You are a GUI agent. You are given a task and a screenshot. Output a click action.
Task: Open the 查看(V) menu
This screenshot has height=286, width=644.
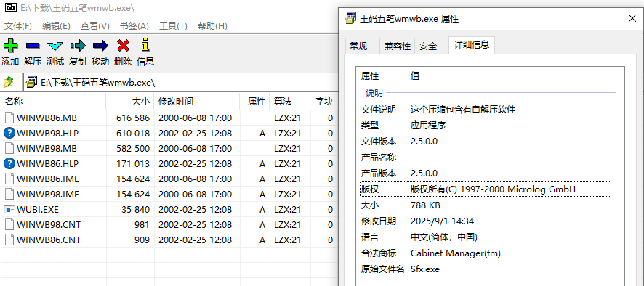(x=95, y=26)
